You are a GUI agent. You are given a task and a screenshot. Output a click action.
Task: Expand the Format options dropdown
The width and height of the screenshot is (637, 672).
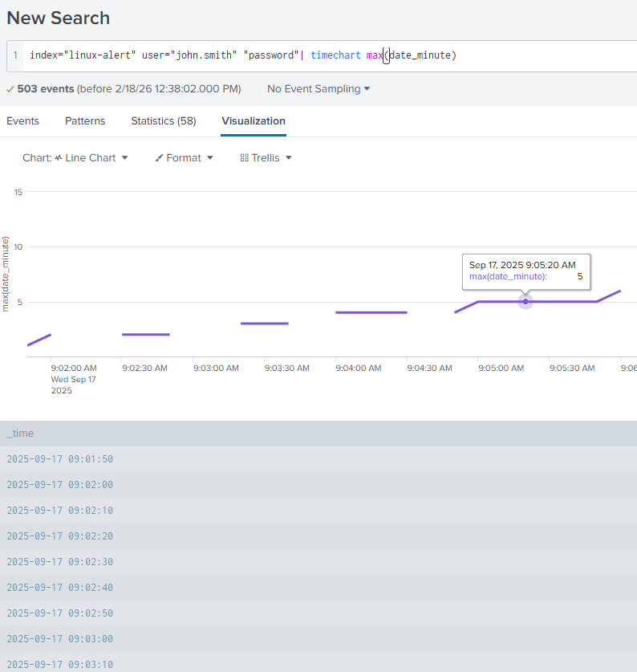(185, 158)
